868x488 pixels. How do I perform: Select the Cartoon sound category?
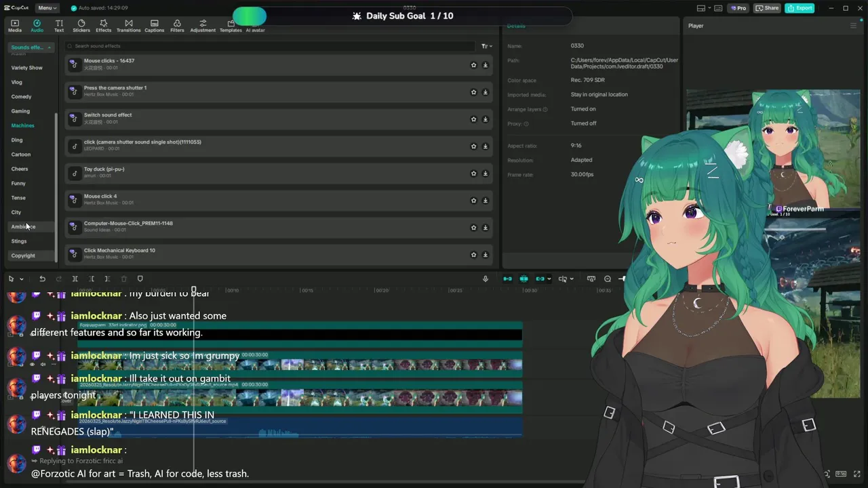[x=21, y=155]
